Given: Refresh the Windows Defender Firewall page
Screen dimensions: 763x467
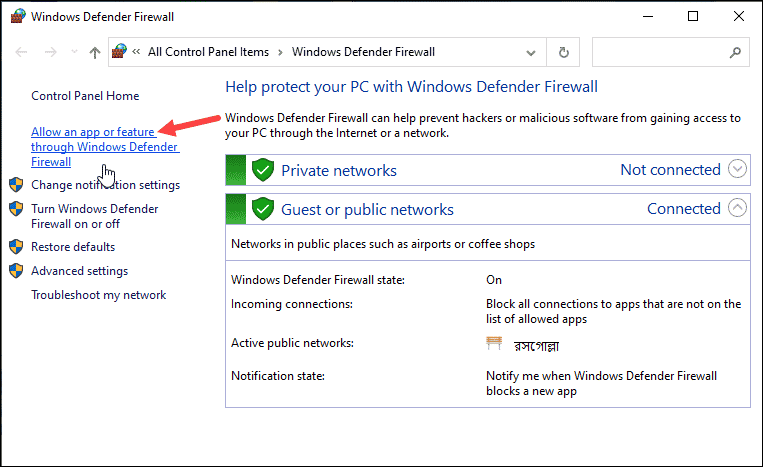Looking at the screenshot, I should (563, 52).
